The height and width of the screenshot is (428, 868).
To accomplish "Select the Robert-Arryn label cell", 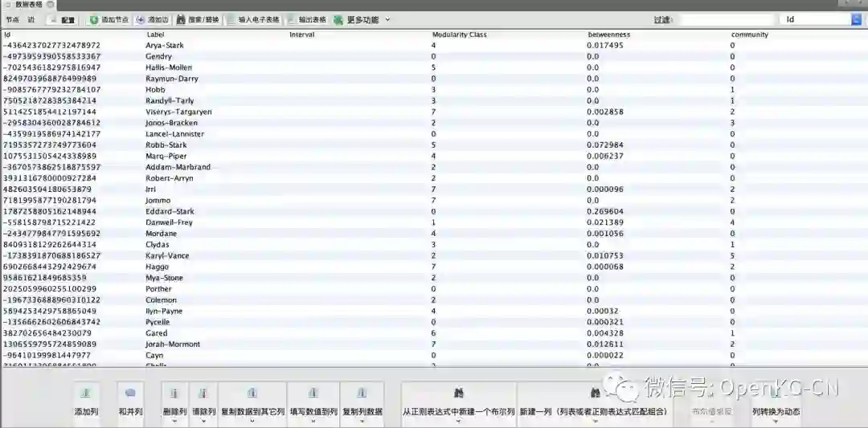I will click(170, 178).
